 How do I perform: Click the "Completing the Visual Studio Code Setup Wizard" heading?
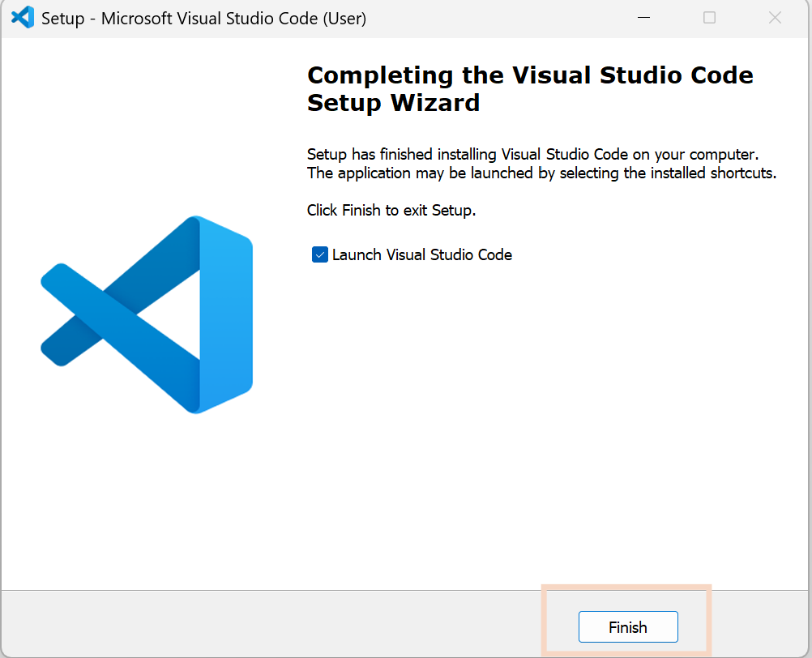(x=530, y=88)
